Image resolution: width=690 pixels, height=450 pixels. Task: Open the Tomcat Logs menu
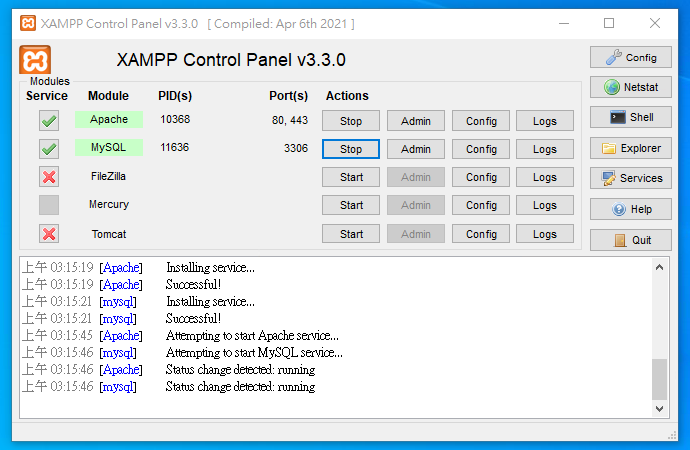pyautogui.click(x=545, y=234)
